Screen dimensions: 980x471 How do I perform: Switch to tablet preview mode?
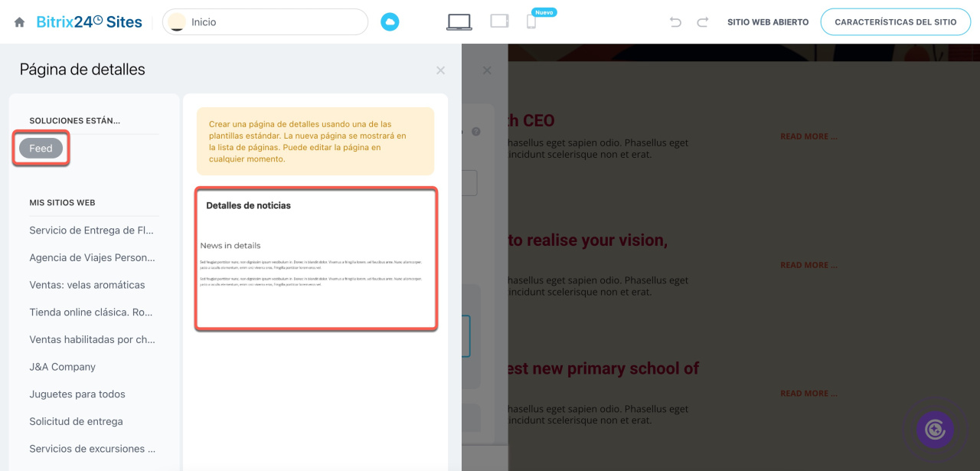click(500, 21)
